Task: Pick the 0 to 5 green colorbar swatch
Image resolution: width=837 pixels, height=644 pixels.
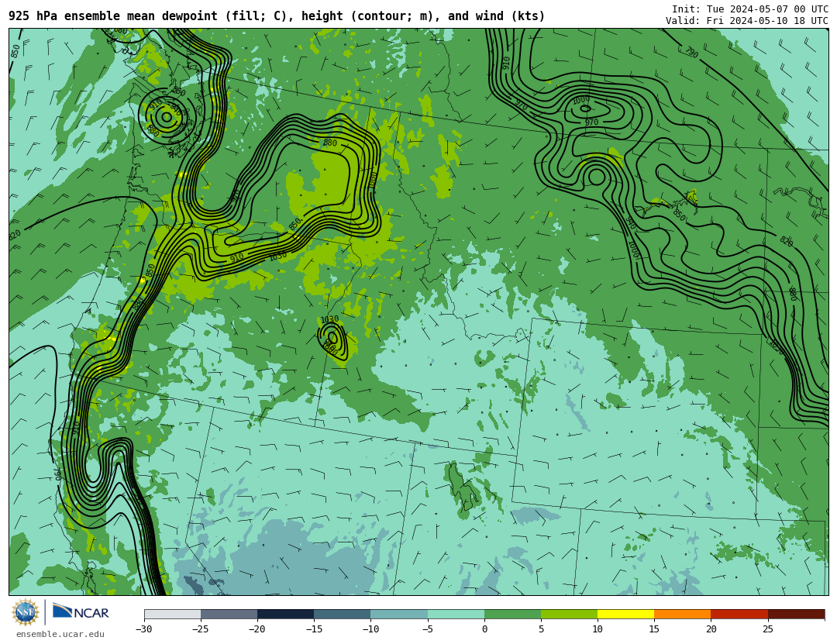Action: pyautogui.click(x=512, y=614)
